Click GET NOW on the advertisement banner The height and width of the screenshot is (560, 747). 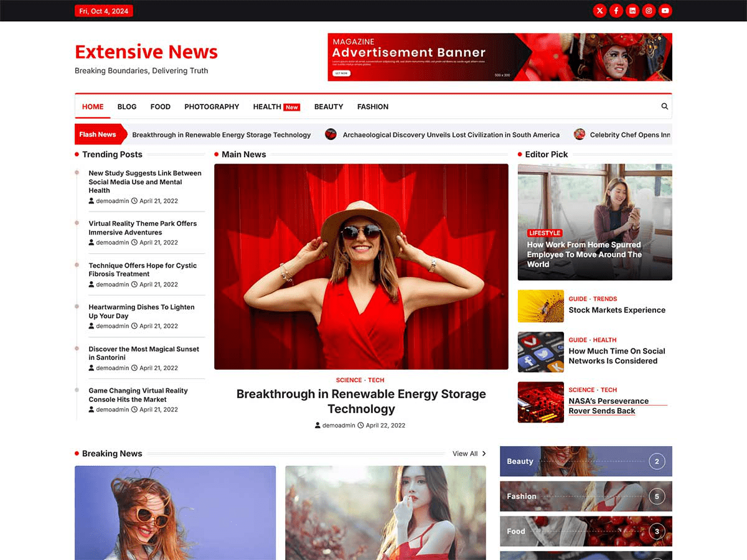(341, 73)
